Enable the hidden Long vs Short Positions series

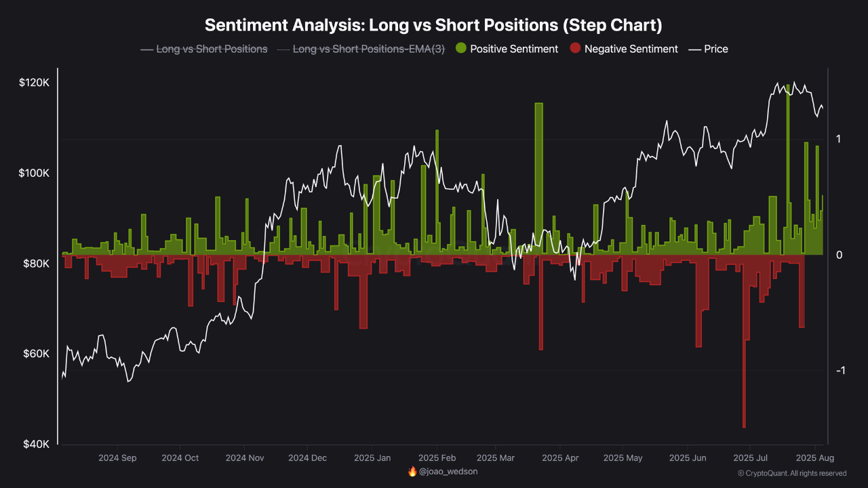pos(212,49)
